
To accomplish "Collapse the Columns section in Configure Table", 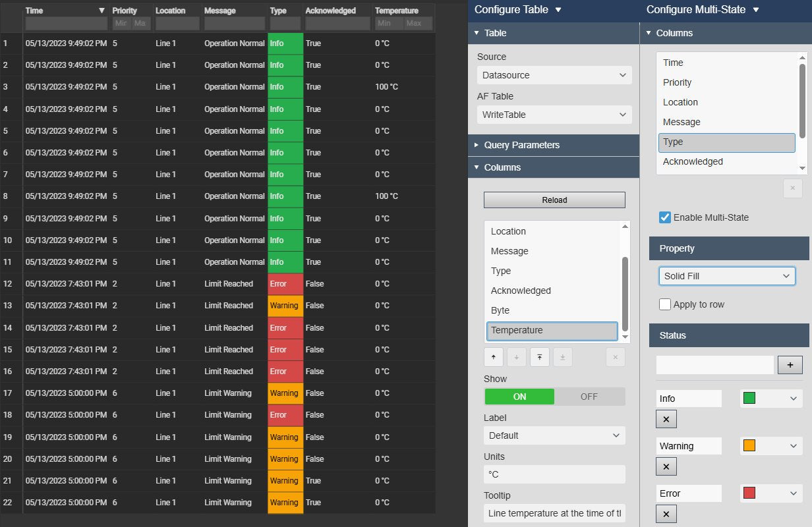I will tap(554, 167).
